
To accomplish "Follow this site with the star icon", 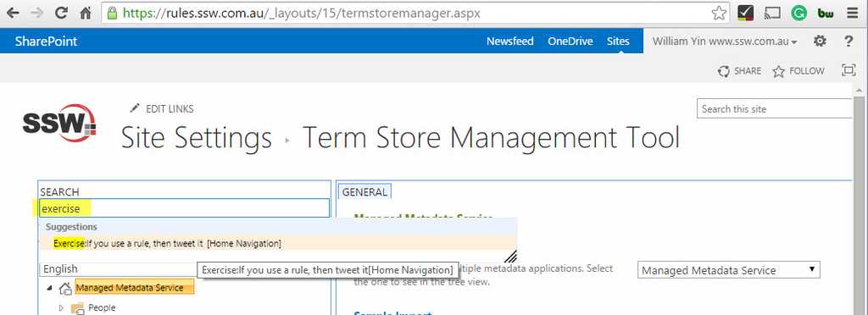I will pos(778,71).
